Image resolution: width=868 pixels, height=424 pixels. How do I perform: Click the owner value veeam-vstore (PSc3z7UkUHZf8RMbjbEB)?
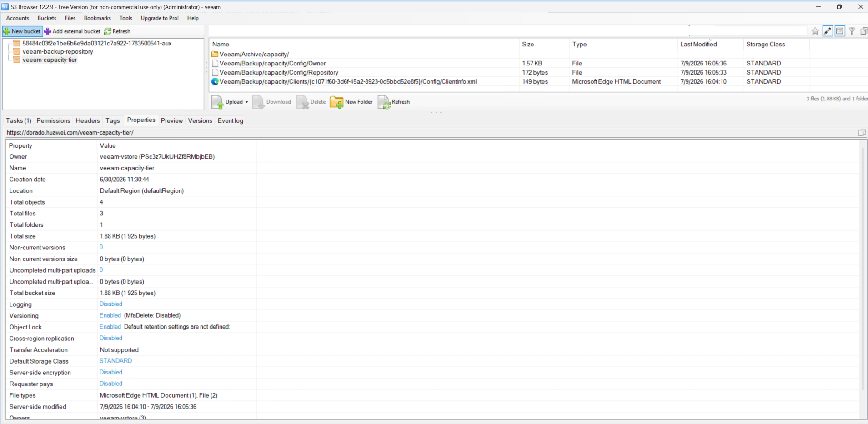(157, 156)
